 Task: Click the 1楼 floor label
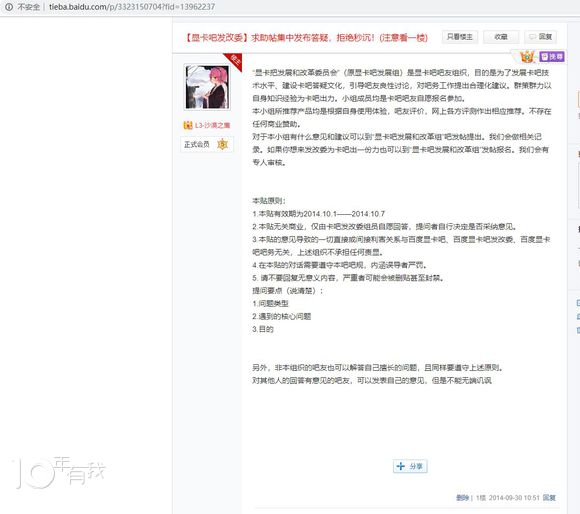(x=481, y=498)
